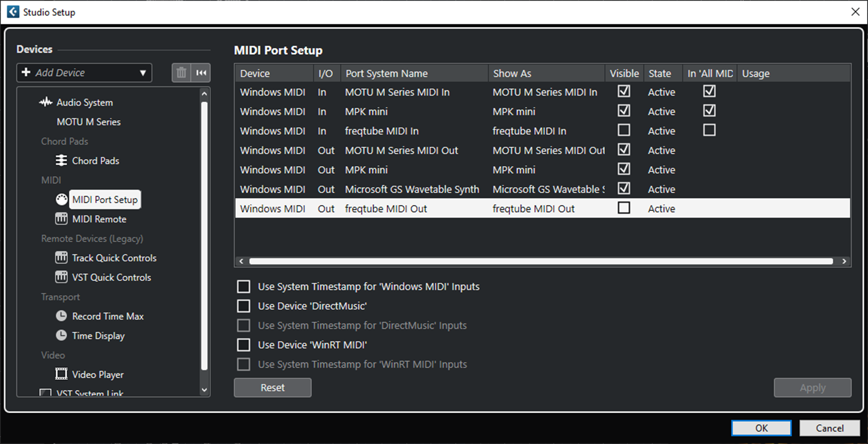Select Chord Pads item in the tree
Screen dimensions: 868x444
coord(96,160)
